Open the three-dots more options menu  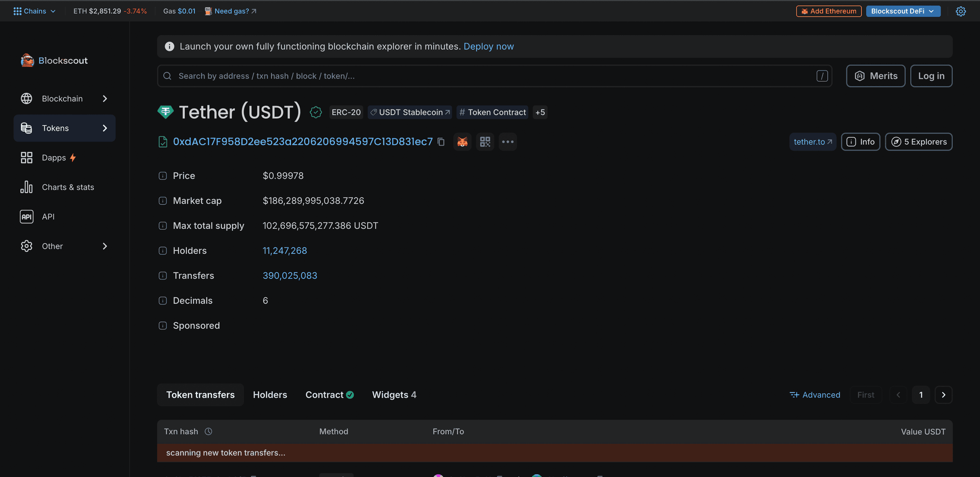tap(507, 142)
